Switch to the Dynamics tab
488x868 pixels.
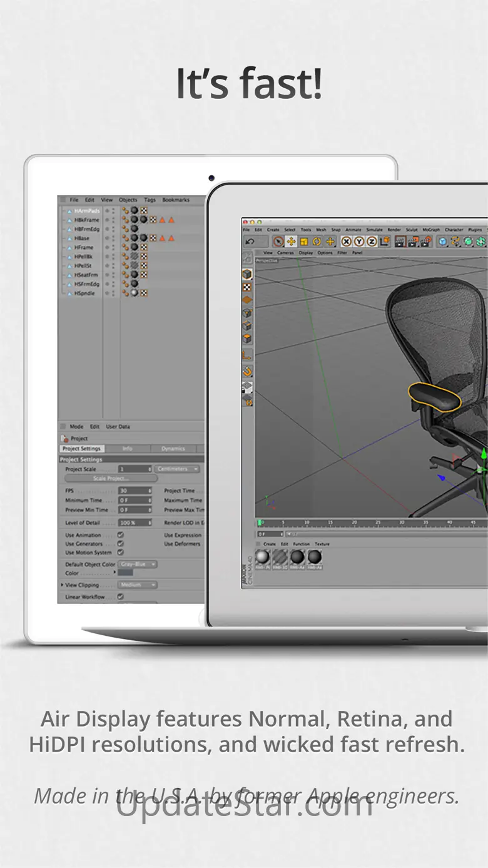click(173, 449)
